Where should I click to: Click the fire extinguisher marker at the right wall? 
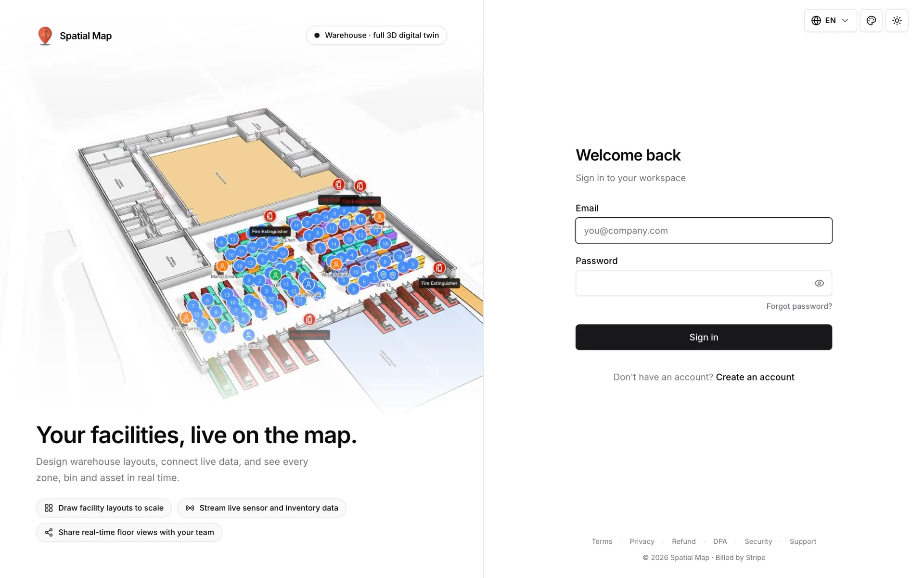(439, 268)
